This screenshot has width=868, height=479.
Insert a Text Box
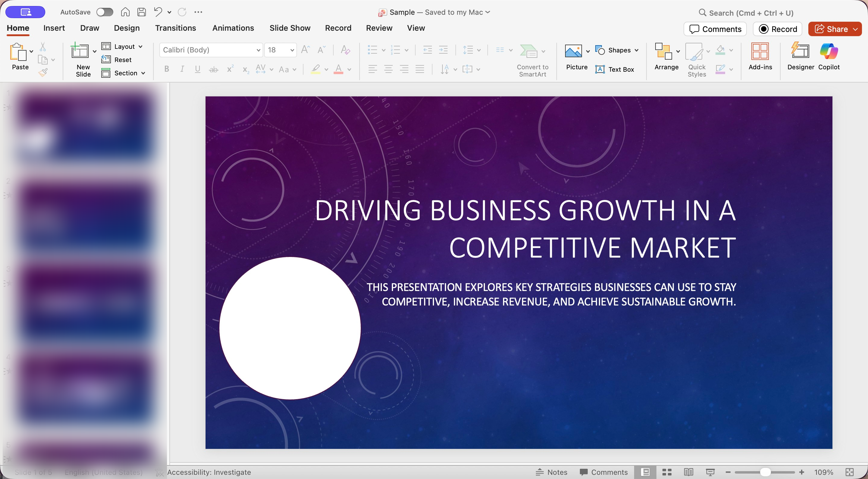615,69
